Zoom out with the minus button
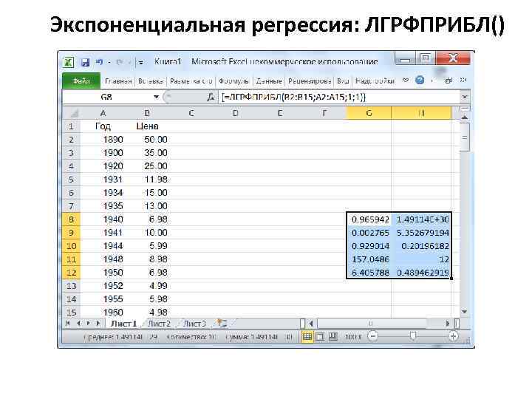The image size is (532, 399). pyautogui.click(x=373, y=336)
